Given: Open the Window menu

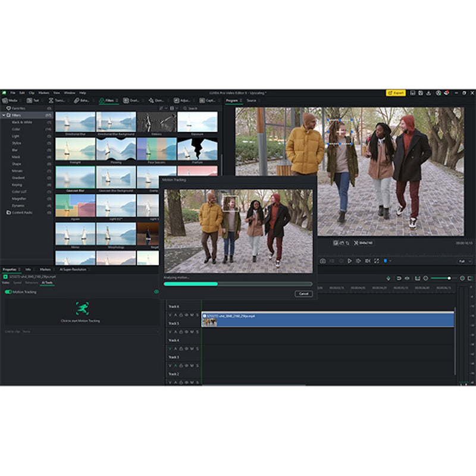Looking at the screenshot, I should point(70,93).
